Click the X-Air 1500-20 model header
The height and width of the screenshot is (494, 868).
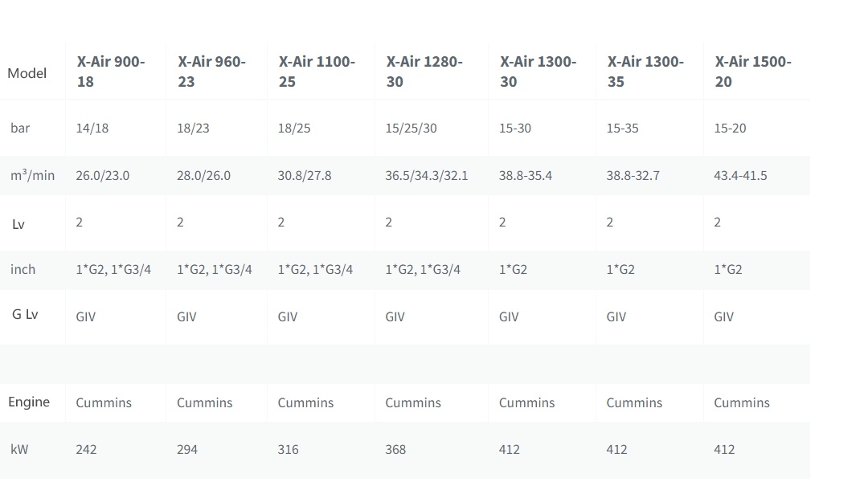tap(753, 71)
